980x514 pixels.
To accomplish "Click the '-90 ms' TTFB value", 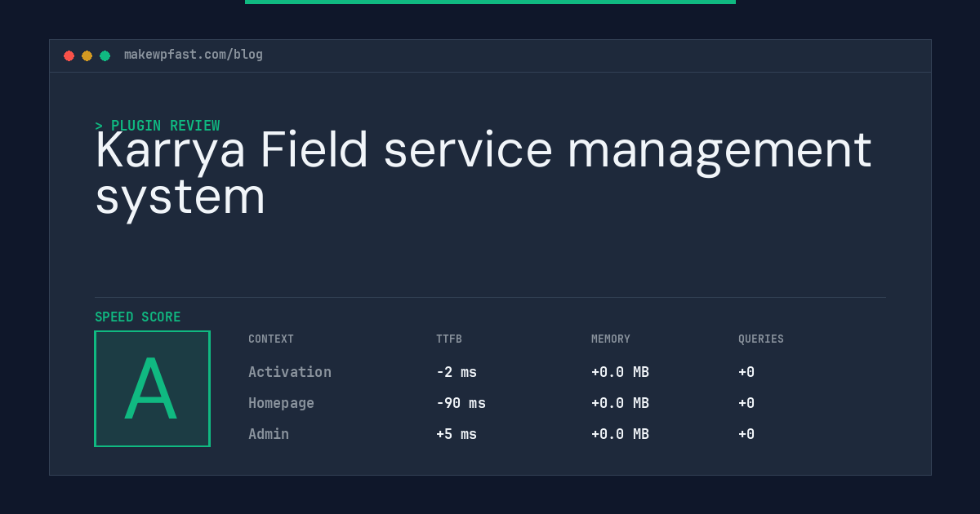I will tap(461, 403).
